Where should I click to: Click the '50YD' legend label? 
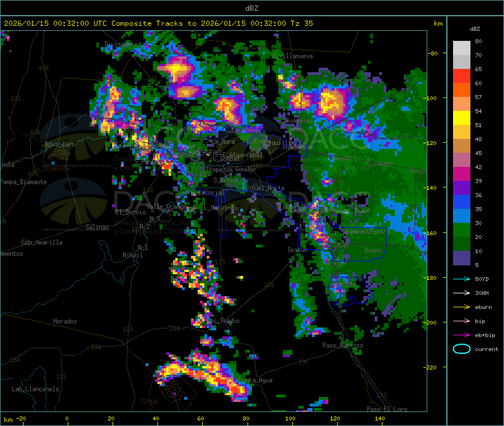point(482,279)
